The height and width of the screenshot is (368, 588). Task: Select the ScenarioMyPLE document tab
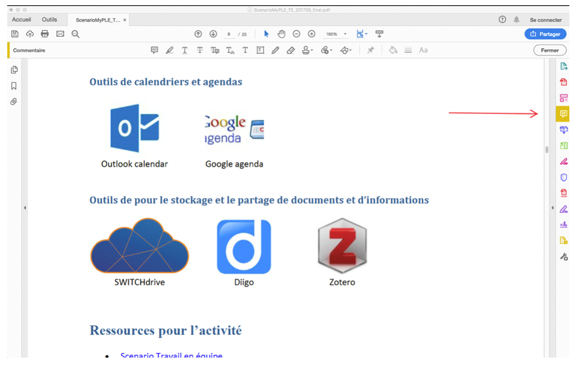(x=98, y=20)
